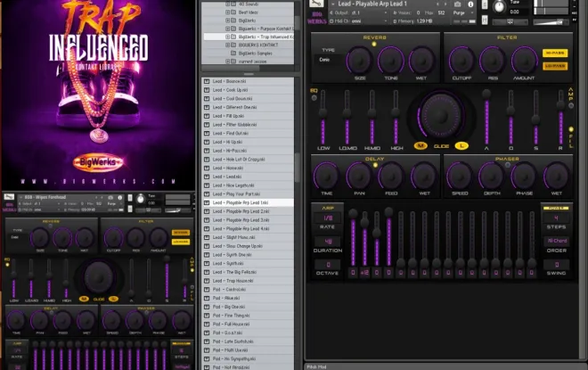Click the Tune knob in instrument header
The height and width of the screenshot is (370, 588).
click(499, 6)
